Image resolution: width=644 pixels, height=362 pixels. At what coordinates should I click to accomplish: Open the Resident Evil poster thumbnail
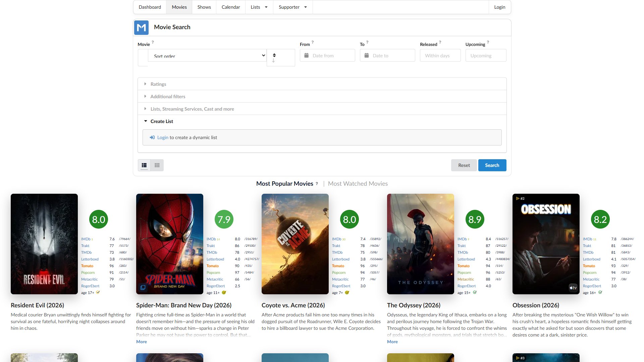(x=44, y=244)
